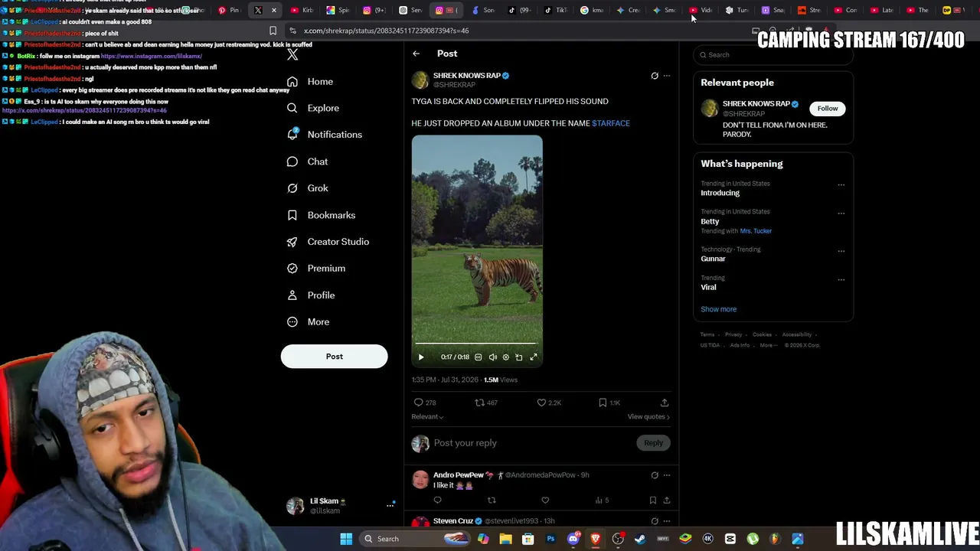
Task: Switch to the Kirb YouTube tab
Action: coord(302,11)
